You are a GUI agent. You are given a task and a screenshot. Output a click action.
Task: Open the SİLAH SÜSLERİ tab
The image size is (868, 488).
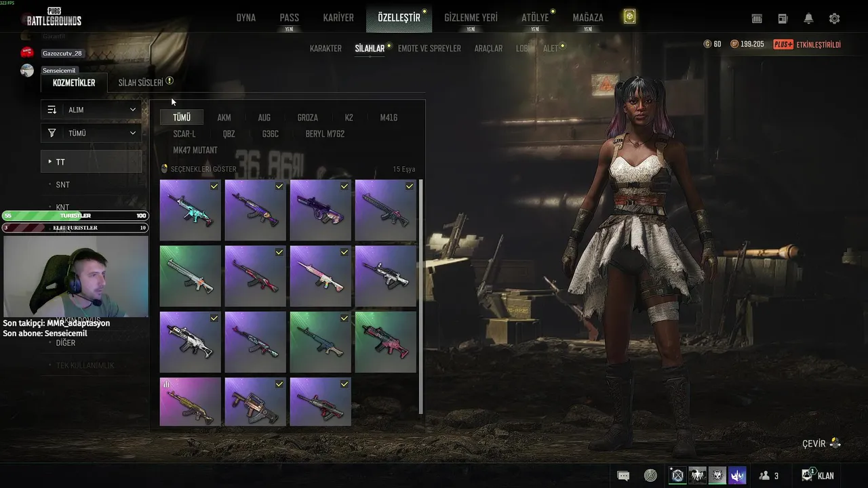141,83
